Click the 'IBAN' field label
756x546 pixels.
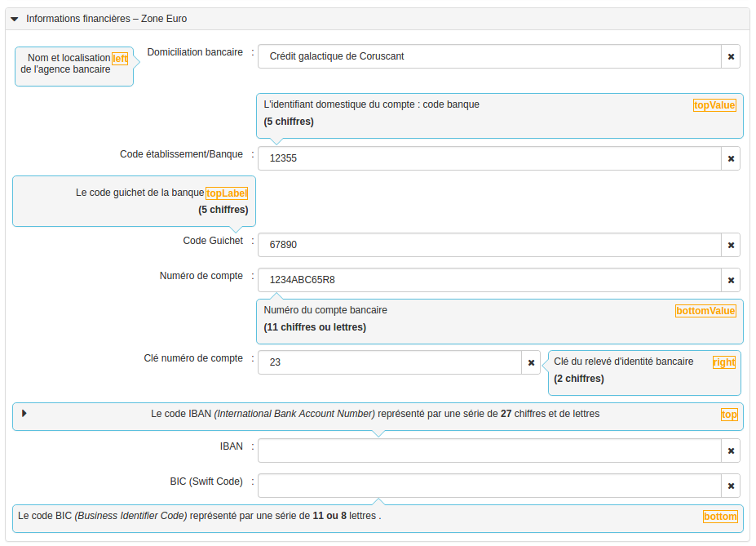pyautogui.click(x=232, y=446)
